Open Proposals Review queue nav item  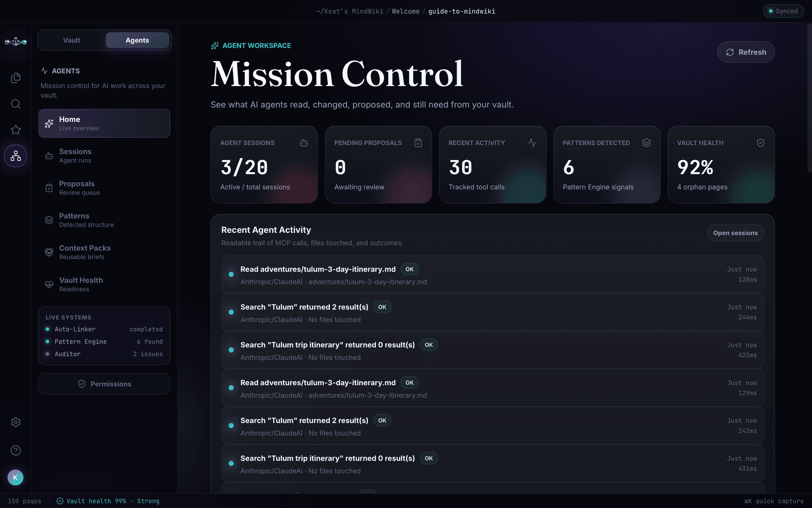point(104,188)
